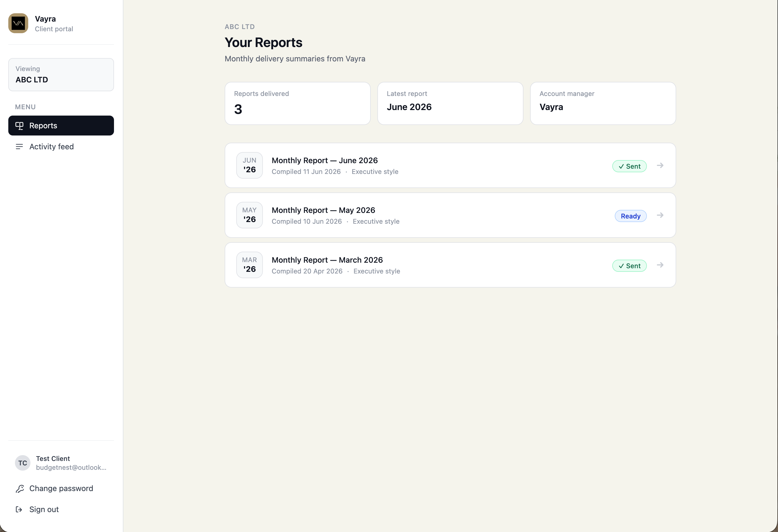Click the Account manager Vayra card

pyautogui.click(x=603, y=104)
